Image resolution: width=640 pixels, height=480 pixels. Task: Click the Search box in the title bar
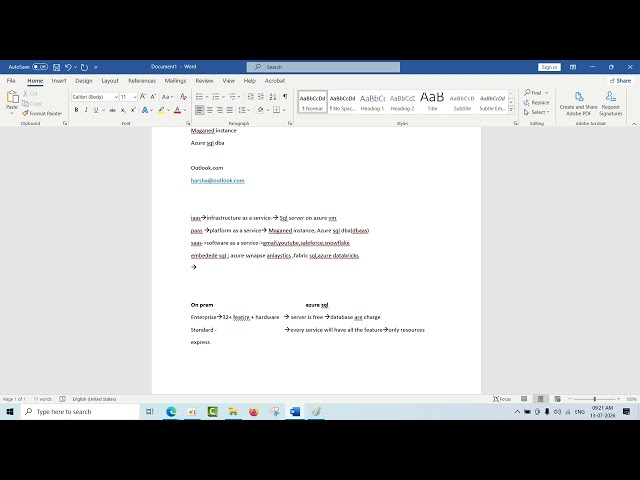323,67
